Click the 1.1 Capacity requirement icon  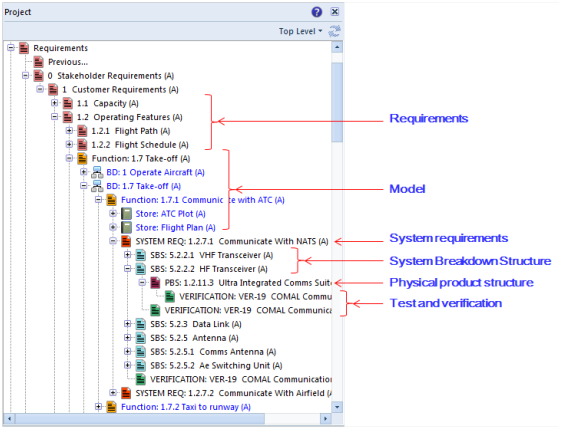point(68,103)
